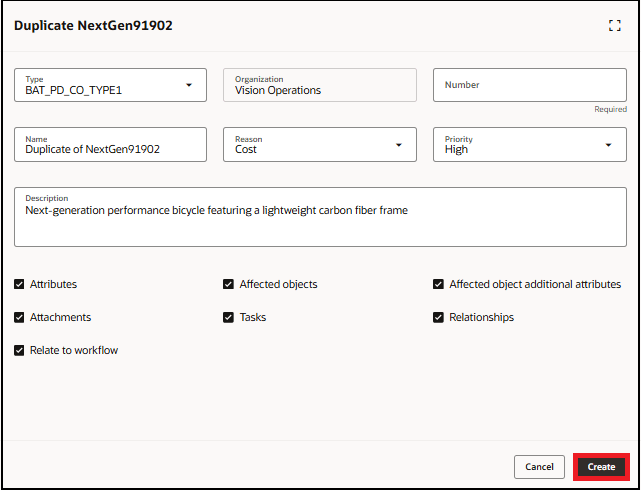
Task: Expand the dialog to full screen
Action: click(615, 26)
